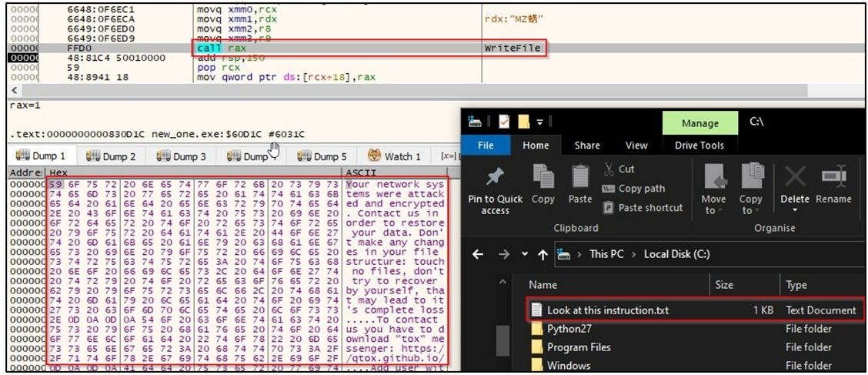868x375 pixels.
Task: Select the Program Files folder
Action: [x=579, y=347]
